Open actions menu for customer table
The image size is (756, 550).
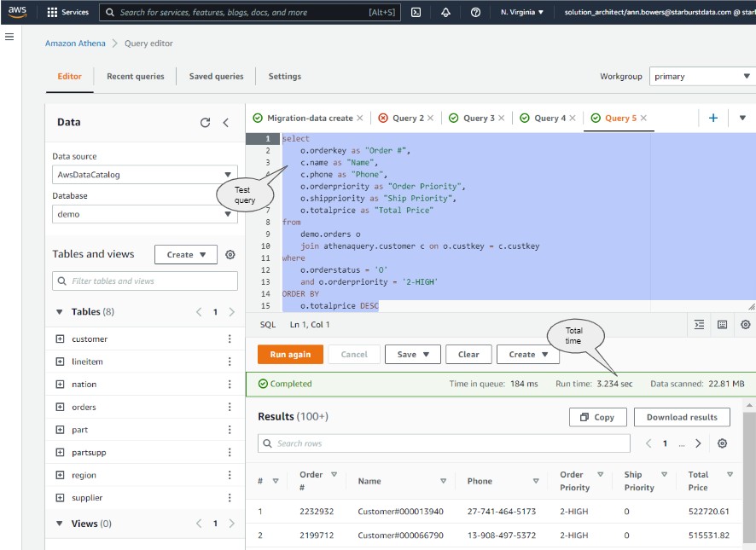point(230,339)
